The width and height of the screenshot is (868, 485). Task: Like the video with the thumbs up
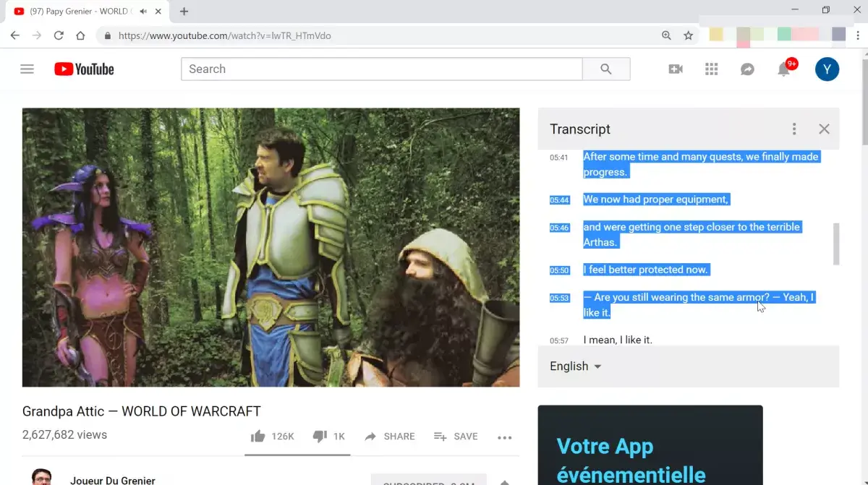258,436
